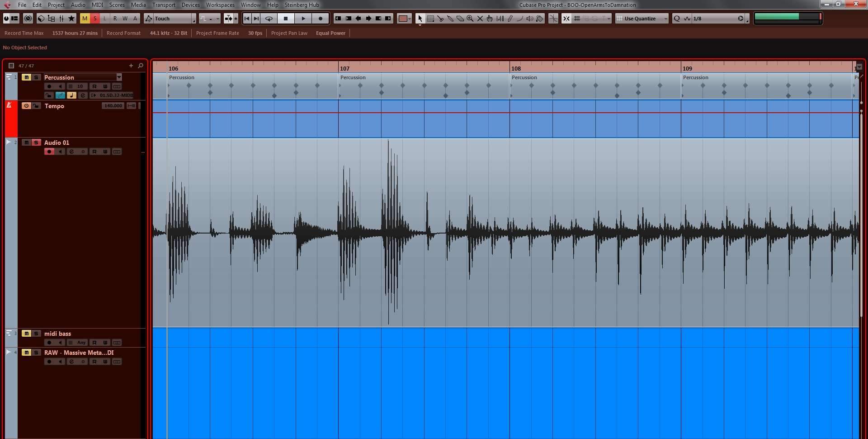Select the Zoom magnifier tool
Viewport: 868px width, 439px height.
tap(470, 19)
